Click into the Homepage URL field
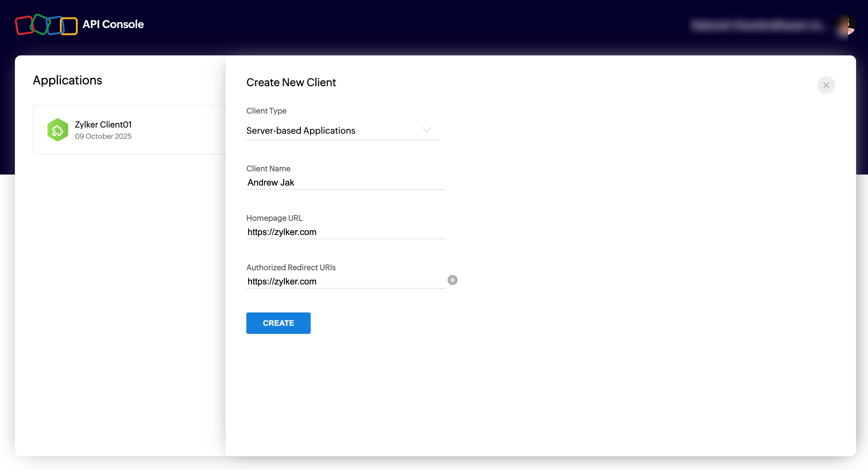Image resolution: width=868 pixels, height=470 pixels. coord(345,232)
